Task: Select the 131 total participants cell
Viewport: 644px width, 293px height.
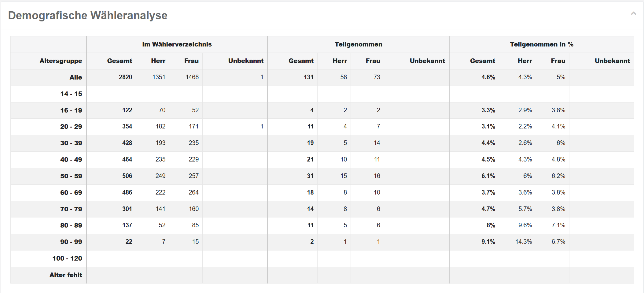Action: click(x=308, y=77)
